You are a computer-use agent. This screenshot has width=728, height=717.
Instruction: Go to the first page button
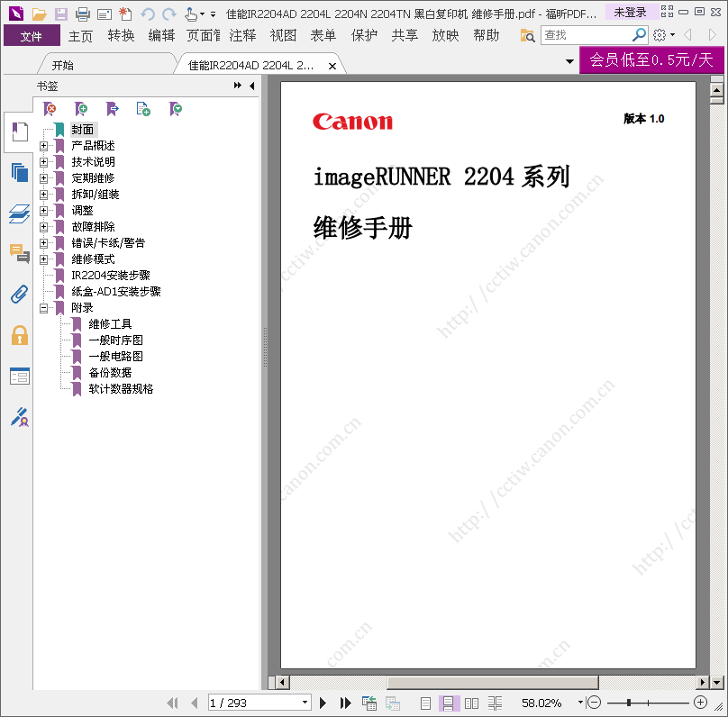[172, 703]
